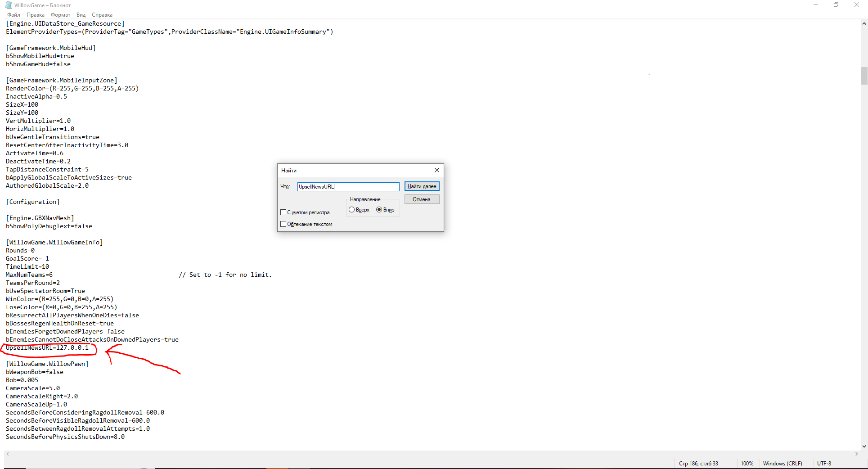The image size is (868, 469).
Task: Click the line UpsellNewsURL=127.0.0.1
Action: coord(47,348)
